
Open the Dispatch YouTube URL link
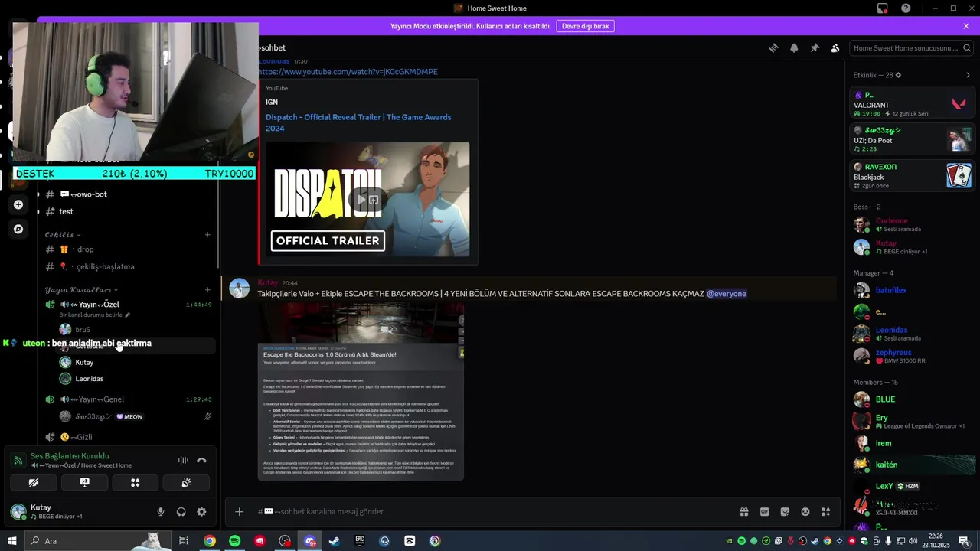point(348,72)
